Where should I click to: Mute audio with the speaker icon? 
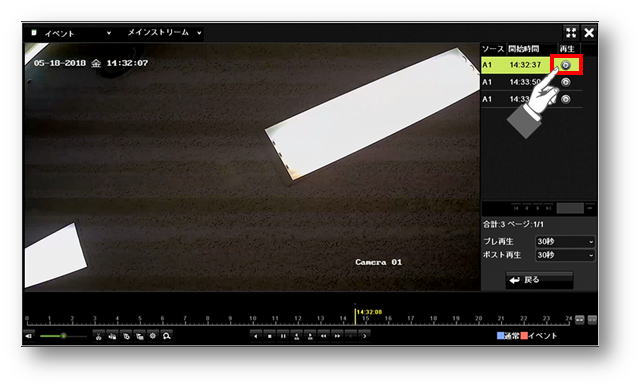pos(29,336)
